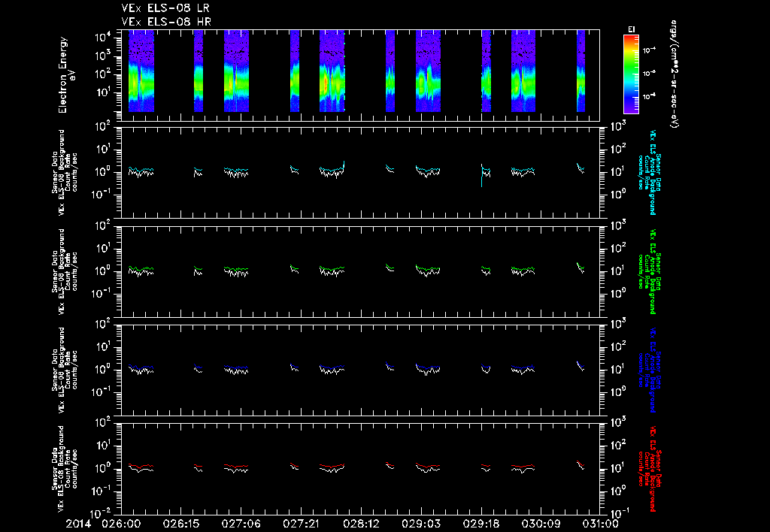Click the 'VEx ELS-08 LR' title text

[x=166, y=8]
